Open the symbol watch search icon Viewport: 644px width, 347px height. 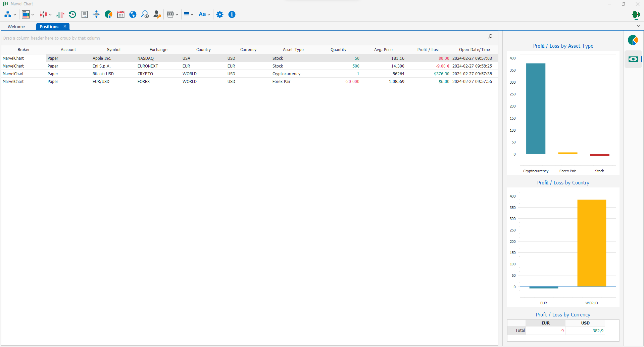[x=145, y=14]
